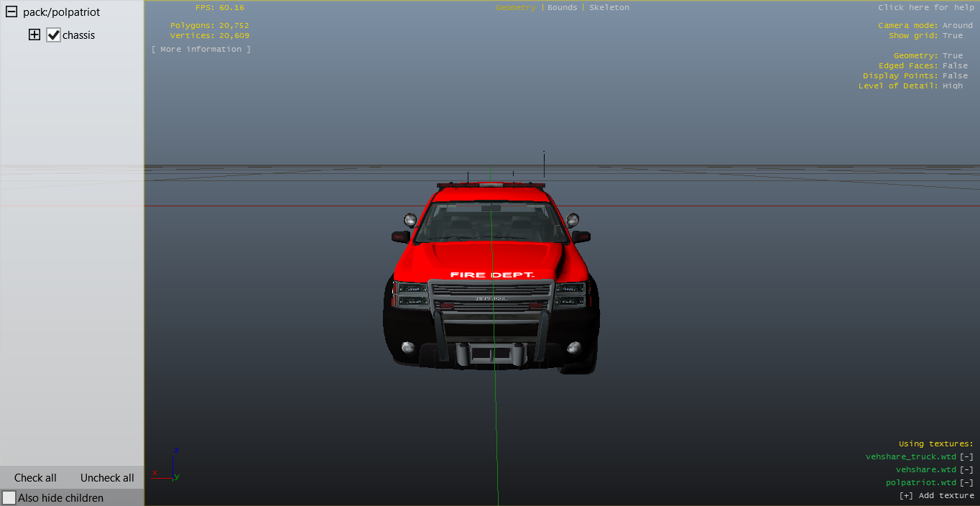Switch to the Geometry view tab

[515, 7]
